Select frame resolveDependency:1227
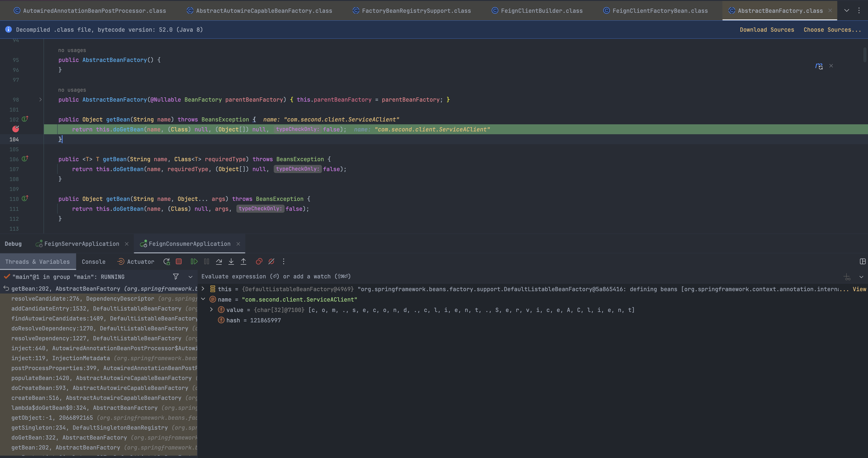 click(99, 338)
